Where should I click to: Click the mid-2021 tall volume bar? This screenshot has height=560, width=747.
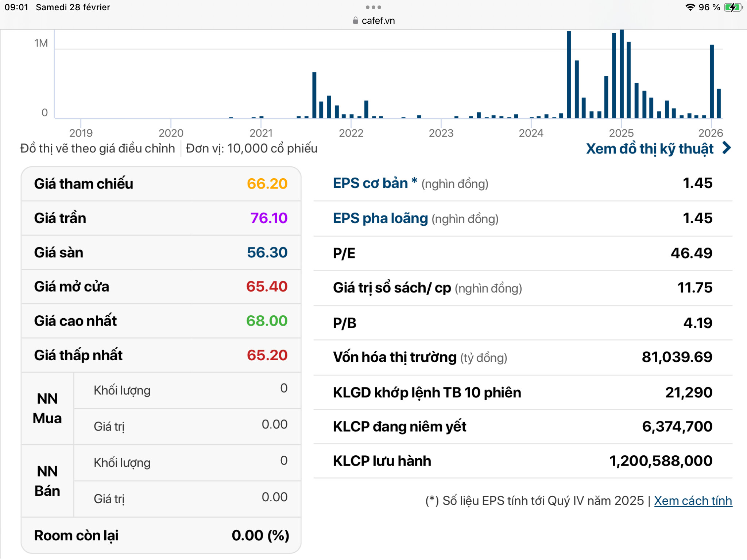314,95
